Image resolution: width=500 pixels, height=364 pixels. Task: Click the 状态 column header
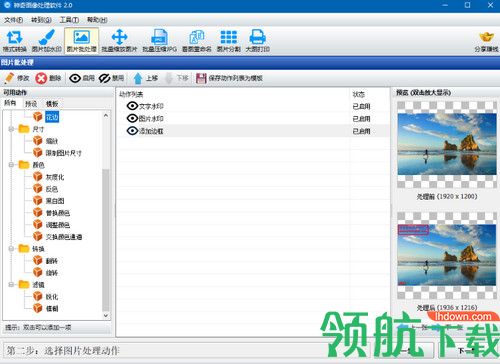coord(358,94)
